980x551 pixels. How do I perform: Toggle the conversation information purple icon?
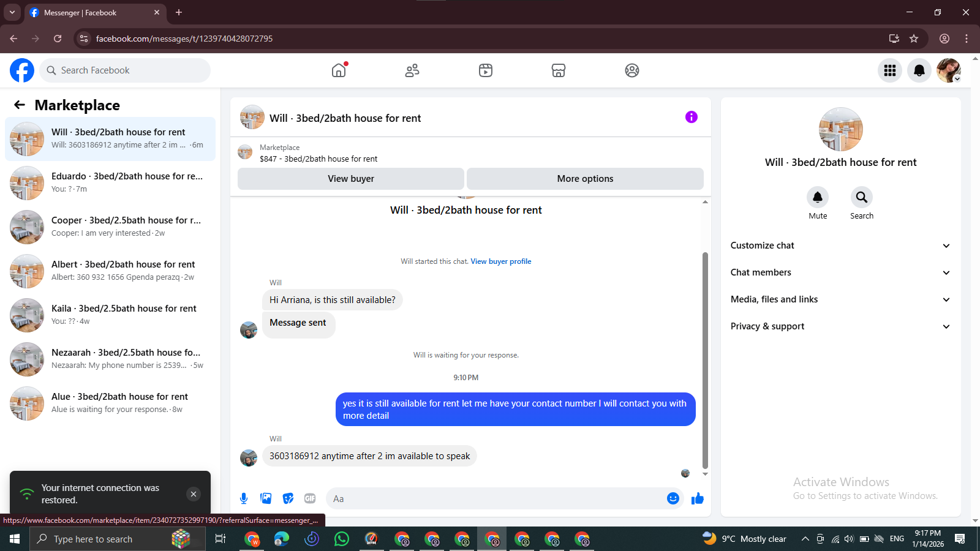(692, 117)
